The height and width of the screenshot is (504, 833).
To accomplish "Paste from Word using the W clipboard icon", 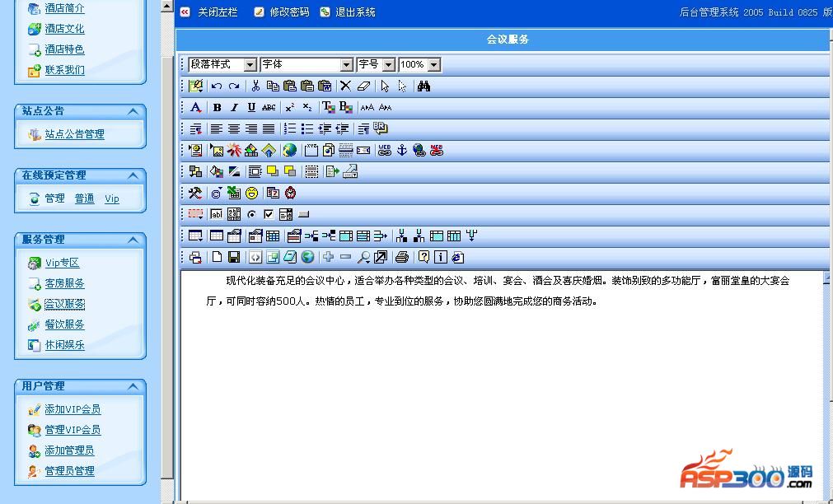I will tap(325, 86).
